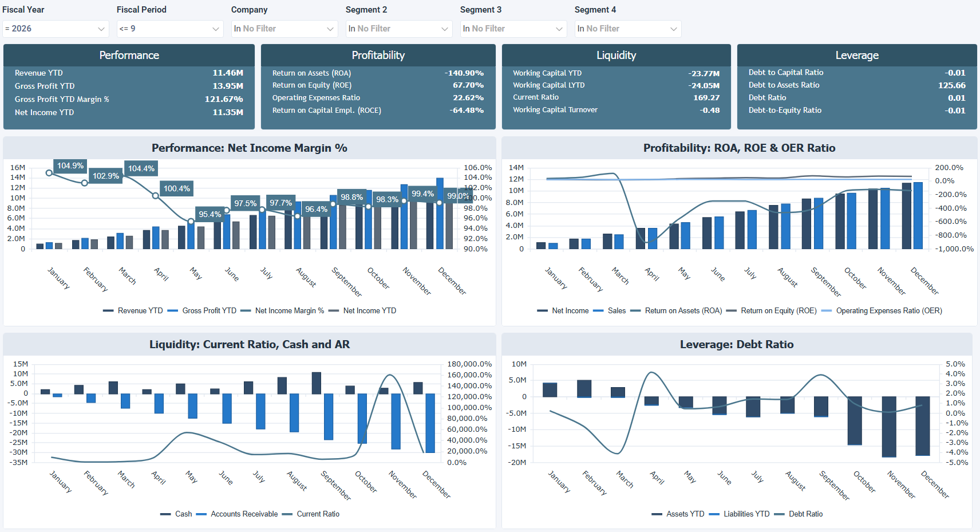This screenshot has height=532, width=980.
Task: Select Return on Equity value 67.70%
Action: tap(468, 85)
